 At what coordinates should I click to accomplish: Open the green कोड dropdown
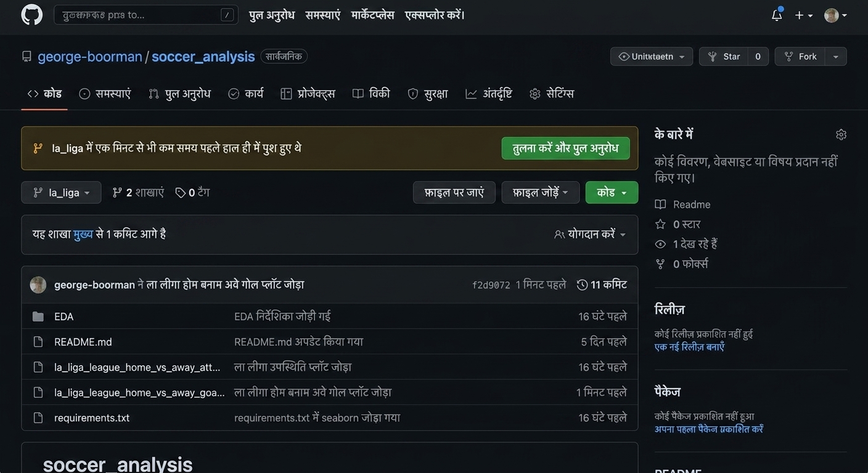pos(612,193)
